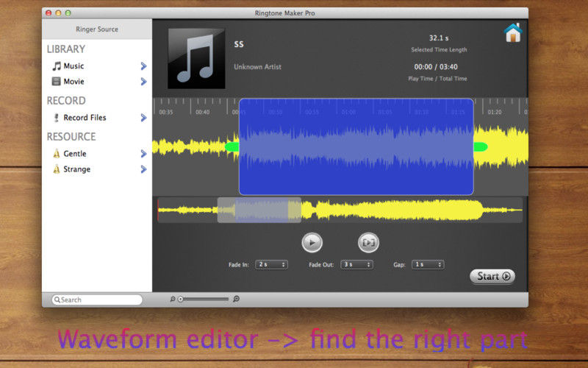The image size is (588, 368).
Task: Click the Start button
Action: 492,277
